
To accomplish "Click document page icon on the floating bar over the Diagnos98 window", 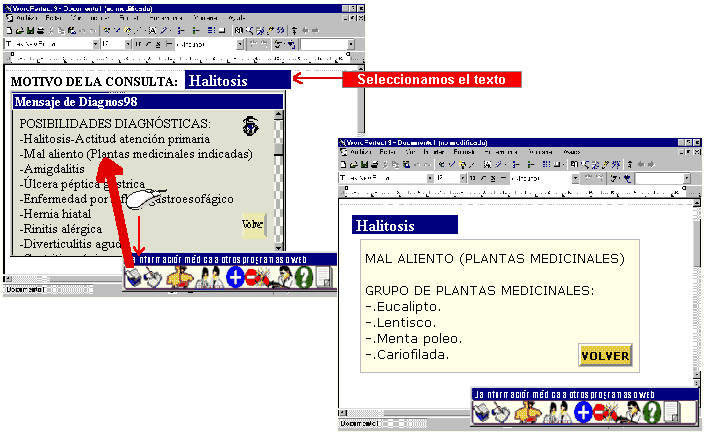I will 324,277.
